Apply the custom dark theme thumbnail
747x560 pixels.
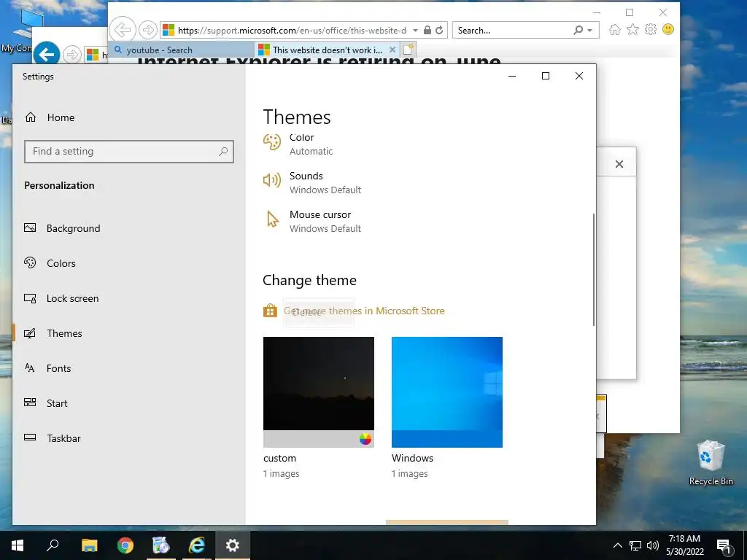click(x=319, y=392)
